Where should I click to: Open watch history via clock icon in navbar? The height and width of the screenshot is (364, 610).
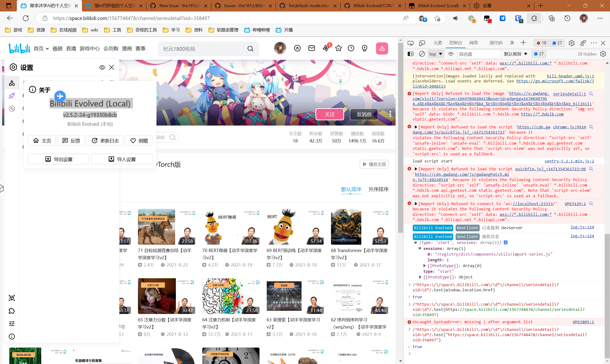point(351,48)
